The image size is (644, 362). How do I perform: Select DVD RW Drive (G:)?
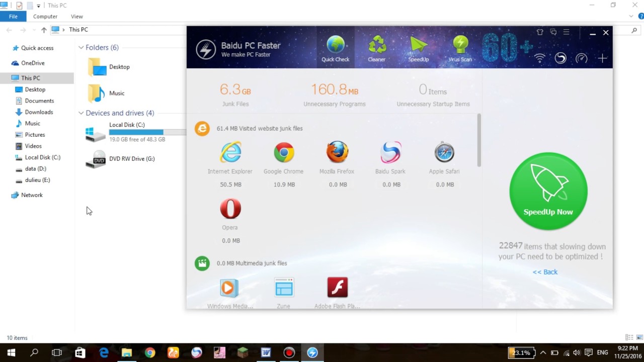click(x=121, y=159)
